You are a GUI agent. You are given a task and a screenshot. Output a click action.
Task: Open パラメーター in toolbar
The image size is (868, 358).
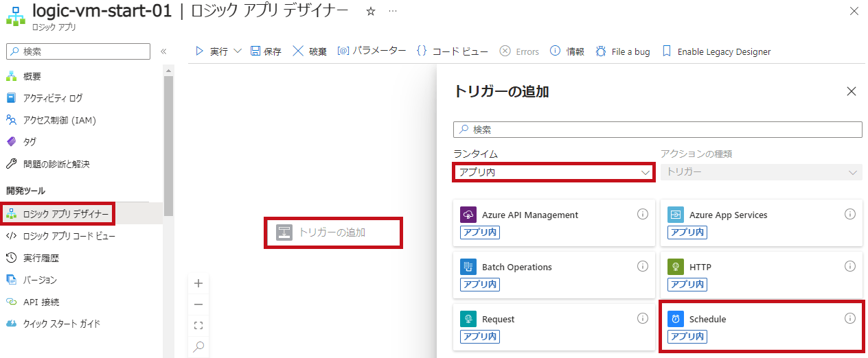(x=372, y=51)
